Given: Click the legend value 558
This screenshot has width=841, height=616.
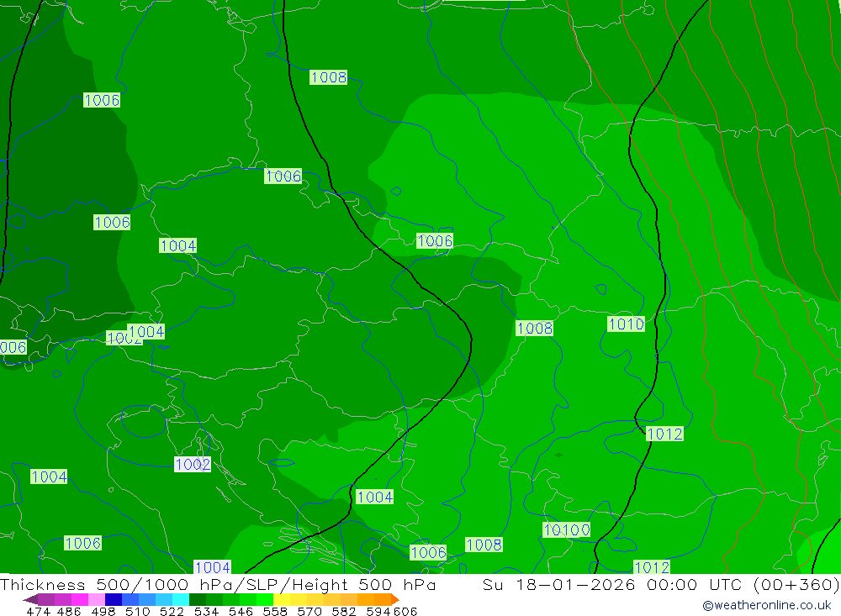Looking at the screenshot, I should pyautogui.click(x=275, y=611).
